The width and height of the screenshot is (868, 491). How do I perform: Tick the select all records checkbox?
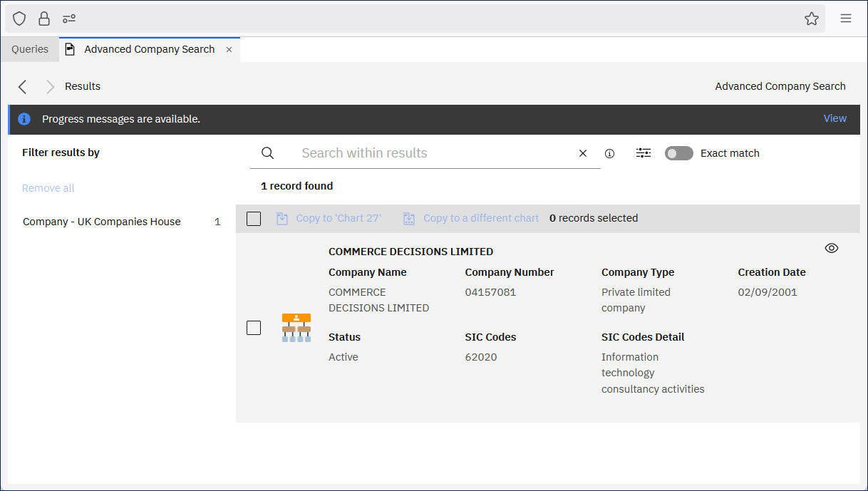point(254,219)
